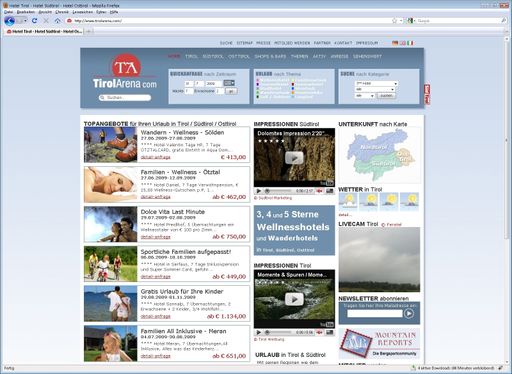Click the large play button on Dolomites impression video
The width and height of the screenshot is (512, 374).
pos(294,158)
